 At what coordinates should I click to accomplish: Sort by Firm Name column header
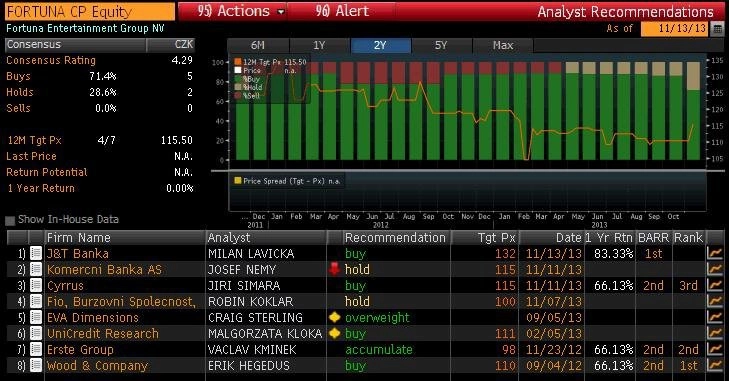[124, 238]
